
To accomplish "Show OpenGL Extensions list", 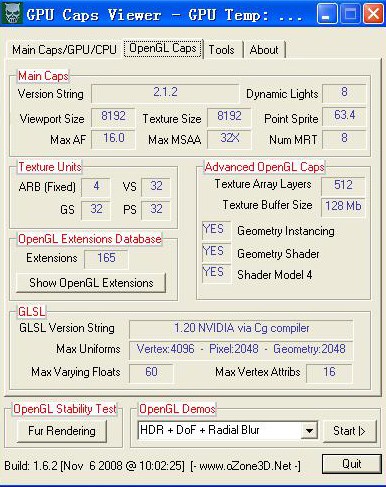I will coord(91,283).
